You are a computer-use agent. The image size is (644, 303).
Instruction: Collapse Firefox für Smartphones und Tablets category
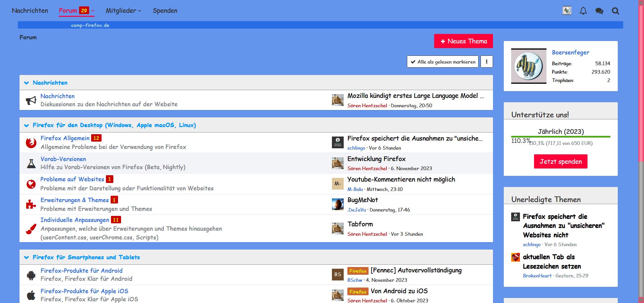tap(27, 258)
